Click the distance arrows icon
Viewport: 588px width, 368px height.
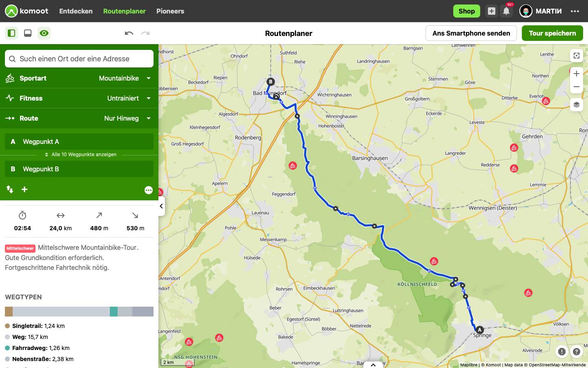coord(60,215)
